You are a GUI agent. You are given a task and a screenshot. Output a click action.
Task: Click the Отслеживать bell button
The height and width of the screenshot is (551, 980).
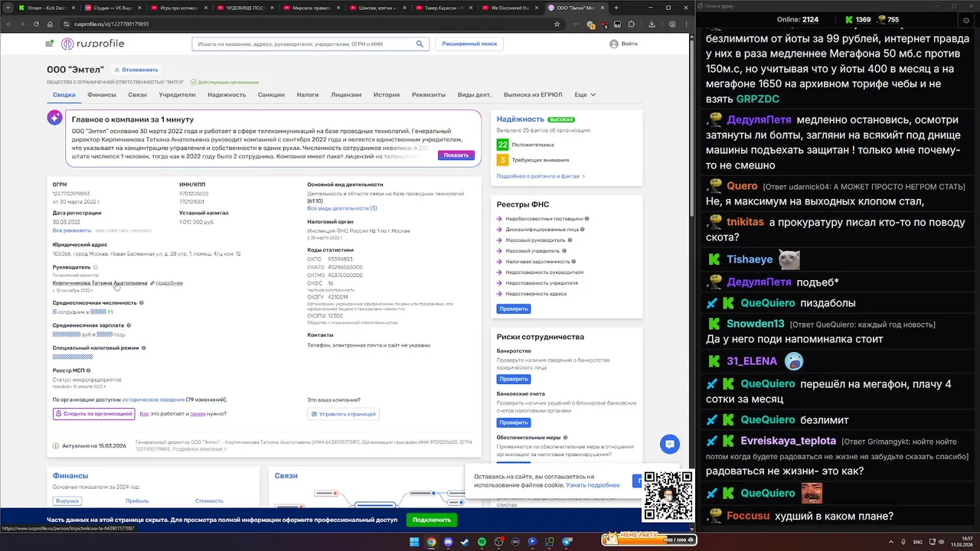(x=136, y=70)
